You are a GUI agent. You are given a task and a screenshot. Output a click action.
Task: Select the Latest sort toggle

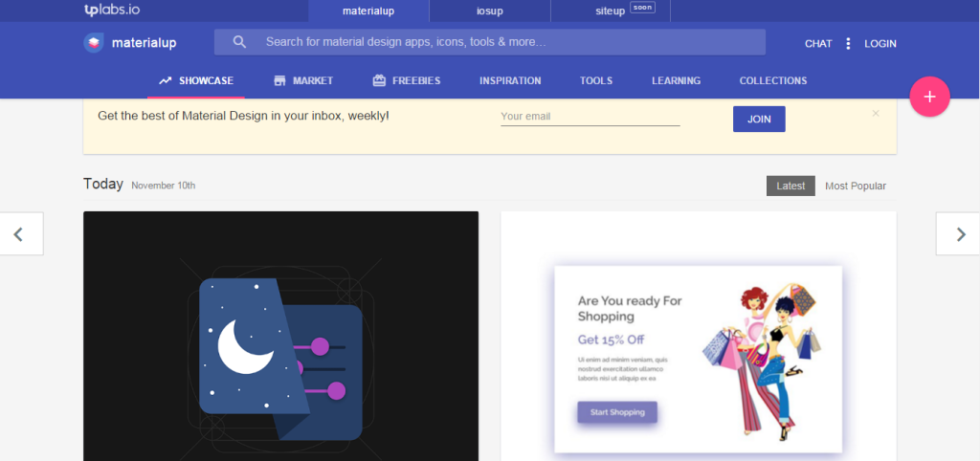click(x=791, y=186)
